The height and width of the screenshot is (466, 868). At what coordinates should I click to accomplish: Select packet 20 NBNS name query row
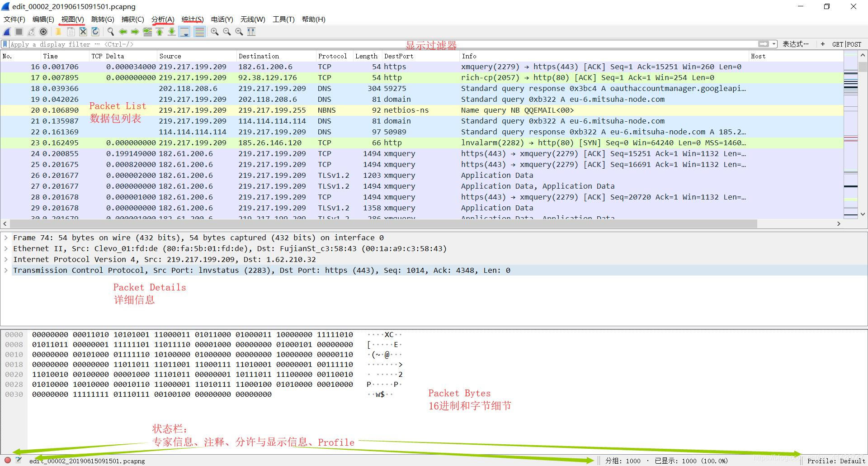[421, 110]
